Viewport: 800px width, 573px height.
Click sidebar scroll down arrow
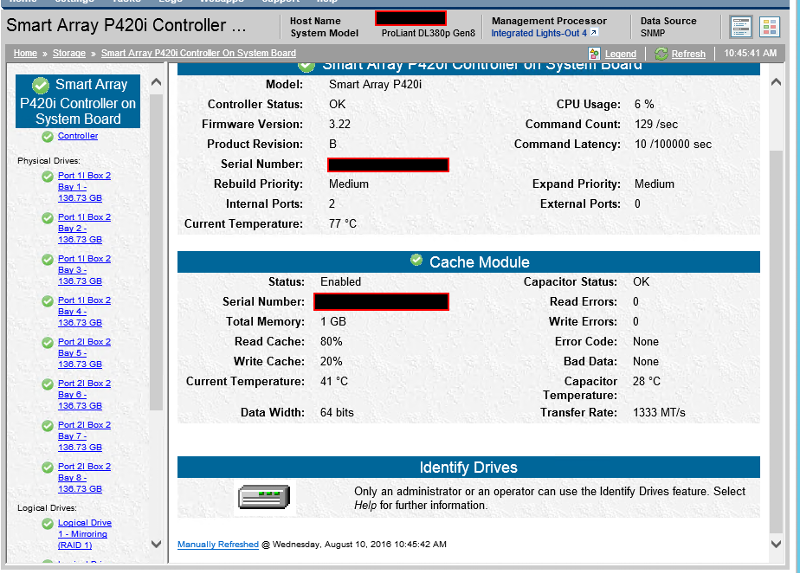pyautogui.click(x=156, y=544)
